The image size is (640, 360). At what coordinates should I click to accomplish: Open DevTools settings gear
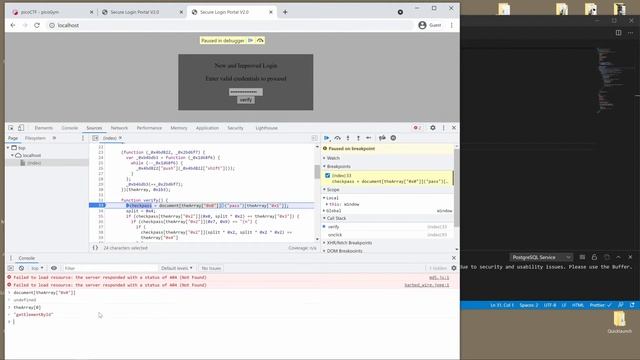tap(433, 128)
